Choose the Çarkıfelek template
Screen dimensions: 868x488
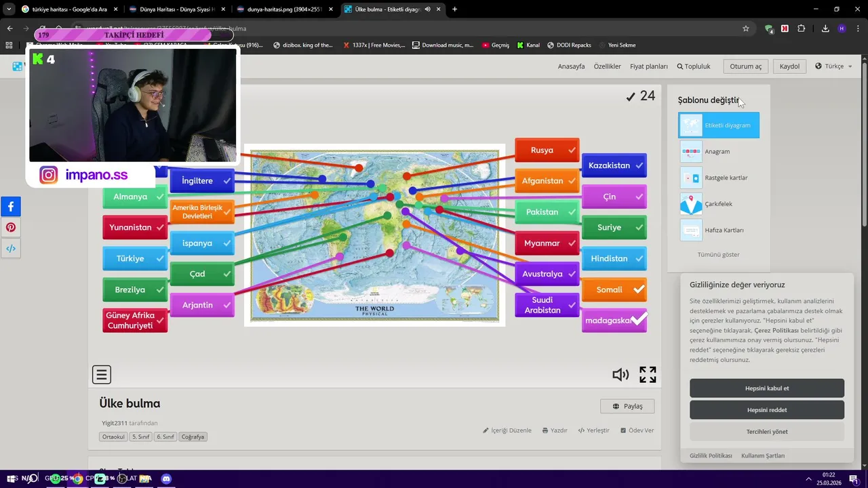click(719, 204)
